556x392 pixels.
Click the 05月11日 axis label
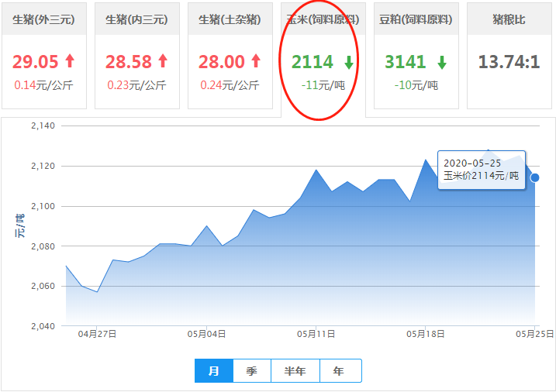(316, 334)
